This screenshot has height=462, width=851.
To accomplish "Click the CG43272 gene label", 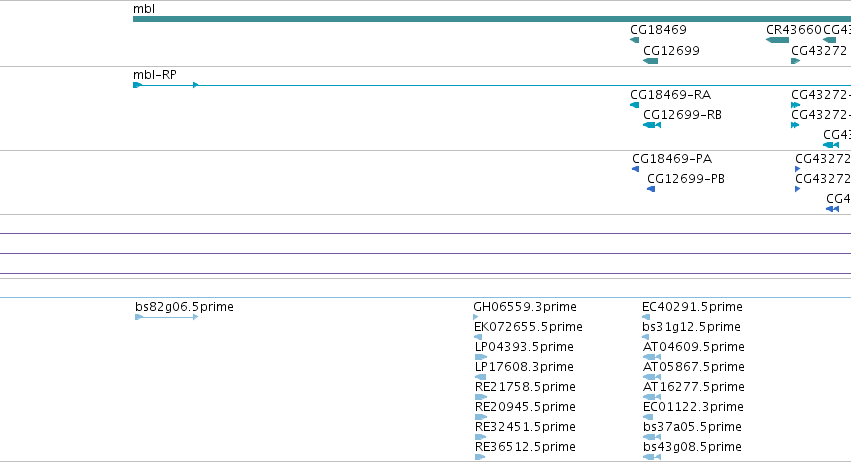I will (x=819, y=51).
